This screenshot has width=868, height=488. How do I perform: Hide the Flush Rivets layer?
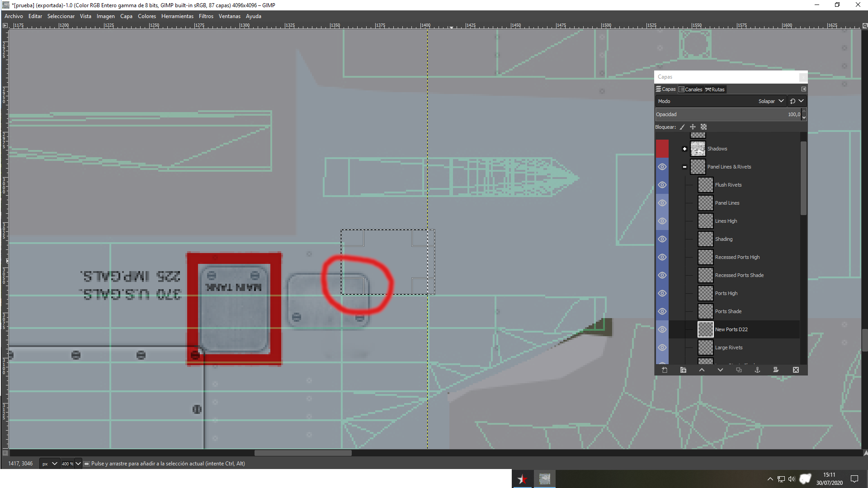tap(662, 185)
